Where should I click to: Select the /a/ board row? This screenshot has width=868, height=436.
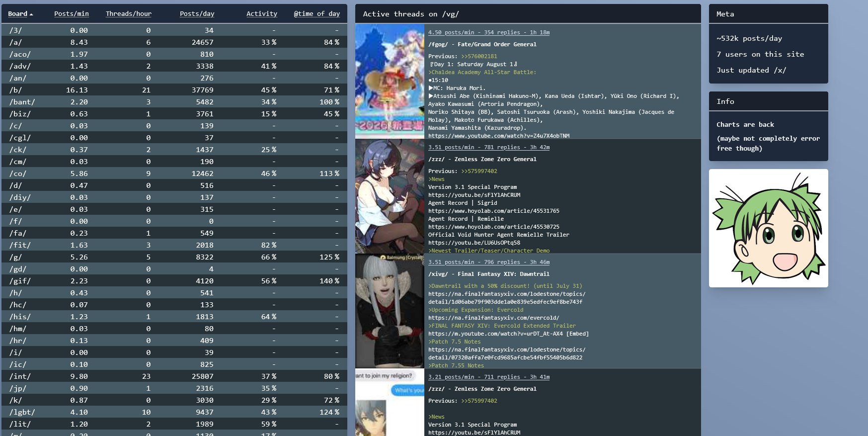[174, 42]
